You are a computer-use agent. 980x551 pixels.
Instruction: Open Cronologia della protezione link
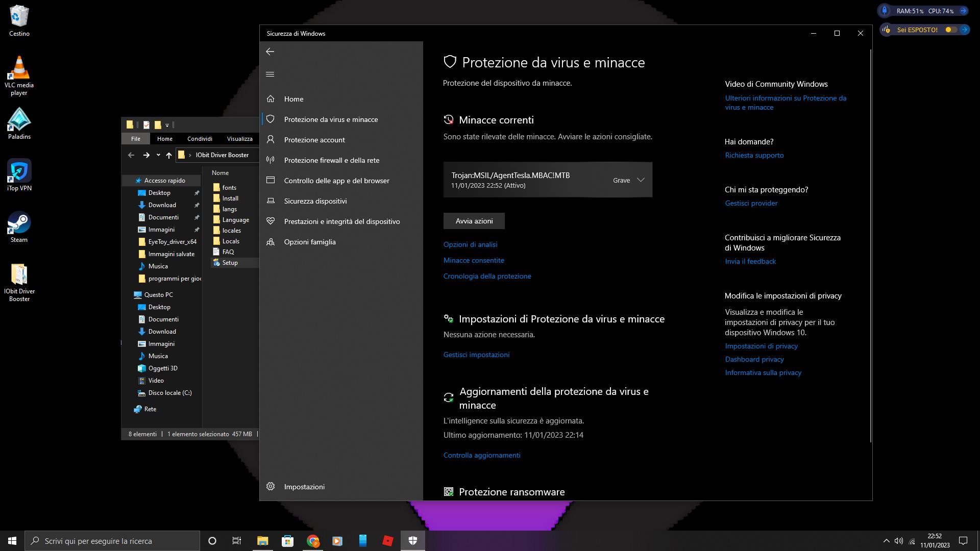pyautogui.click(x=487, y=276)
